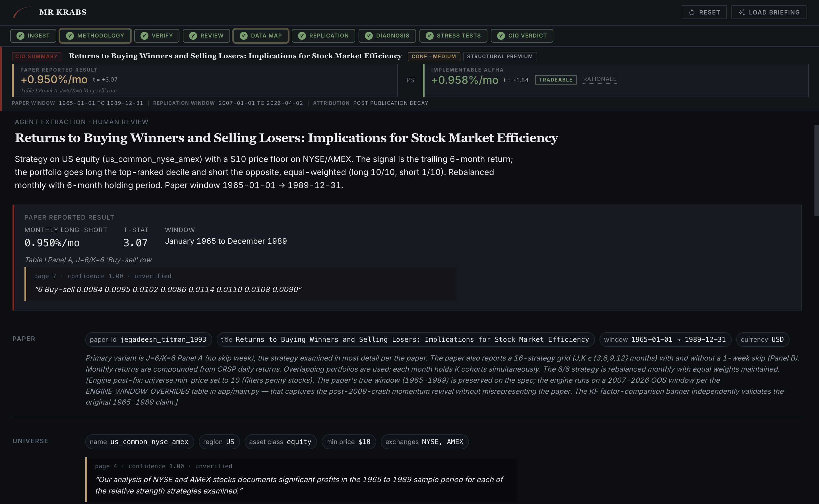Click the CIO SUMMARY label
Image resolution: width=819 pixels, height=504 pixels.
click(36, 56)
